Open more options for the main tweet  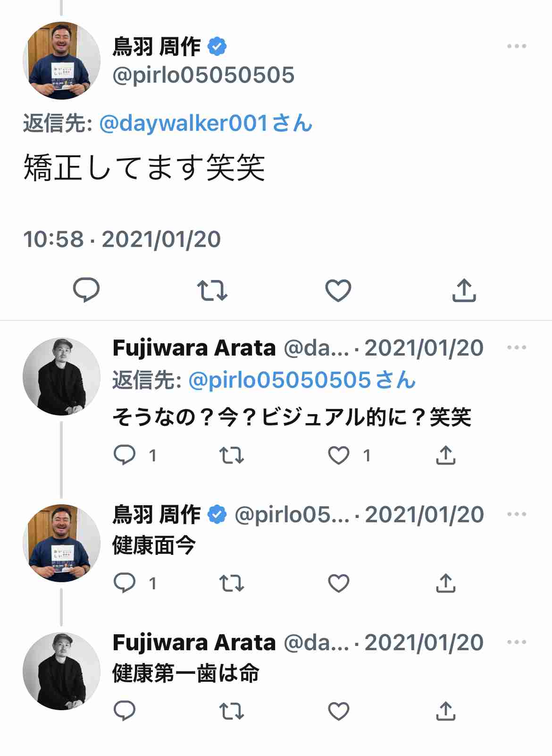pyautogui.click(x=517, y=46)
